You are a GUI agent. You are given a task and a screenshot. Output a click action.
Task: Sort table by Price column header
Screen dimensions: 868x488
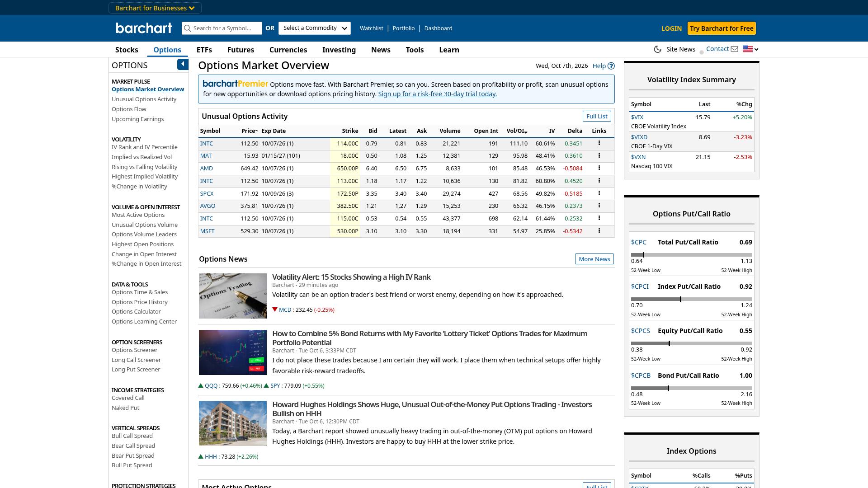click(250, 131)
